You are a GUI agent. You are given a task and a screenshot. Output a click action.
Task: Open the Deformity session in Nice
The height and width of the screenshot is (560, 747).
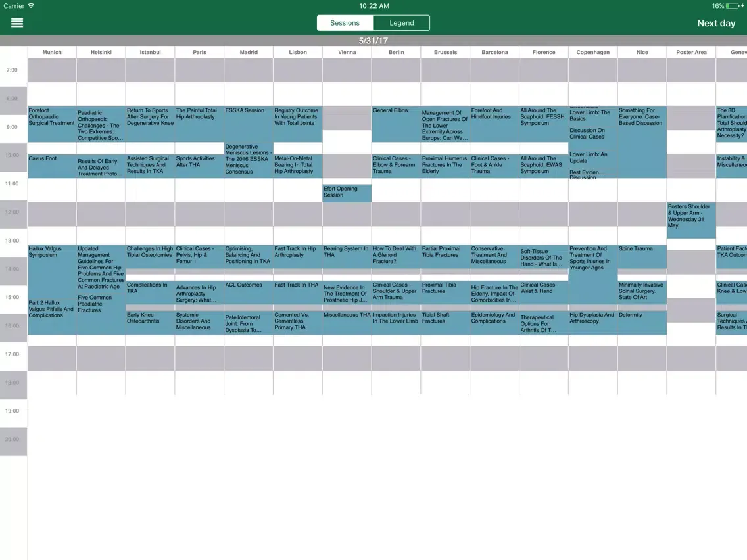[x=642, y=322]
